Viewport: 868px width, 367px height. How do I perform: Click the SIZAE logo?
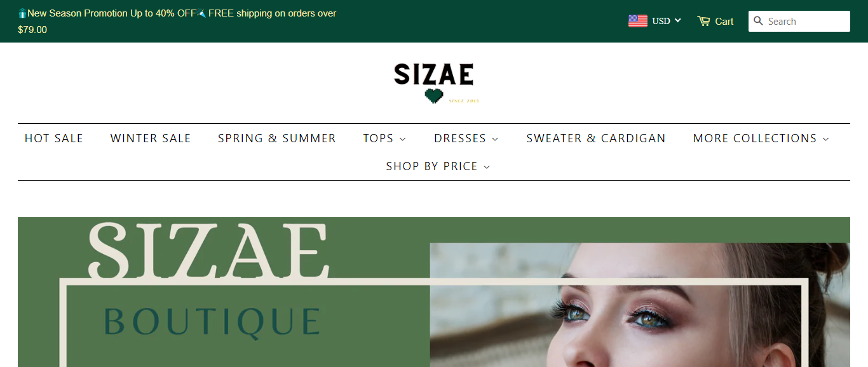point(434,83)
